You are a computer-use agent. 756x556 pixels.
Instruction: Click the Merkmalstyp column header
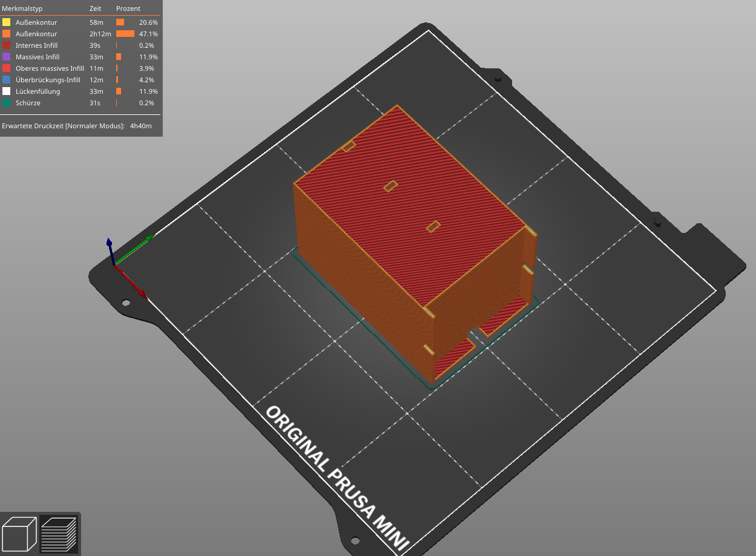[22, 9]
